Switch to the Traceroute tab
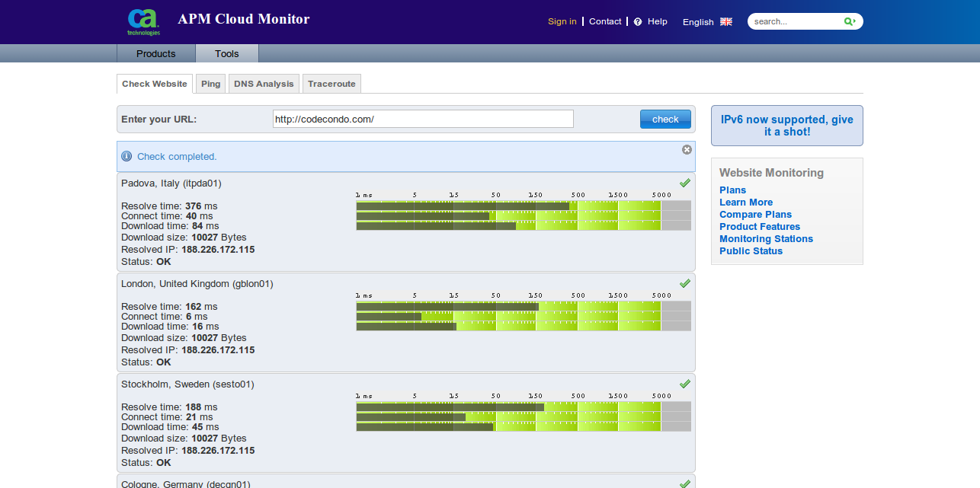 [x=331, y=84]
